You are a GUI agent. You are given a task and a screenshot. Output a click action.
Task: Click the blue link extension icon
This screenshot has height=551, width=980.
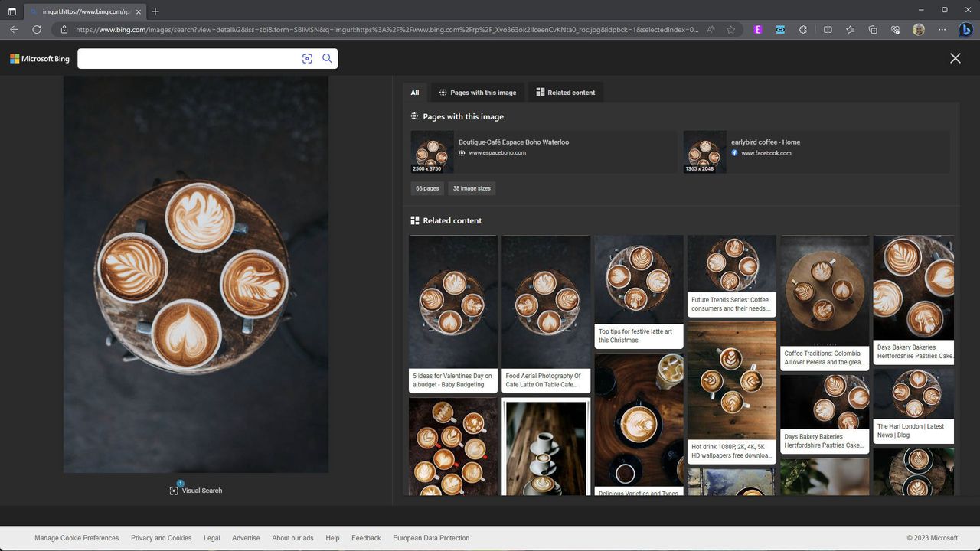point(780,30)
